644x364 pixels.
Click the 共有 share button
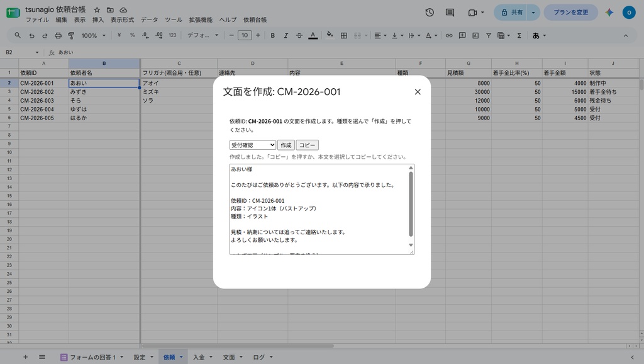(511, 13)
